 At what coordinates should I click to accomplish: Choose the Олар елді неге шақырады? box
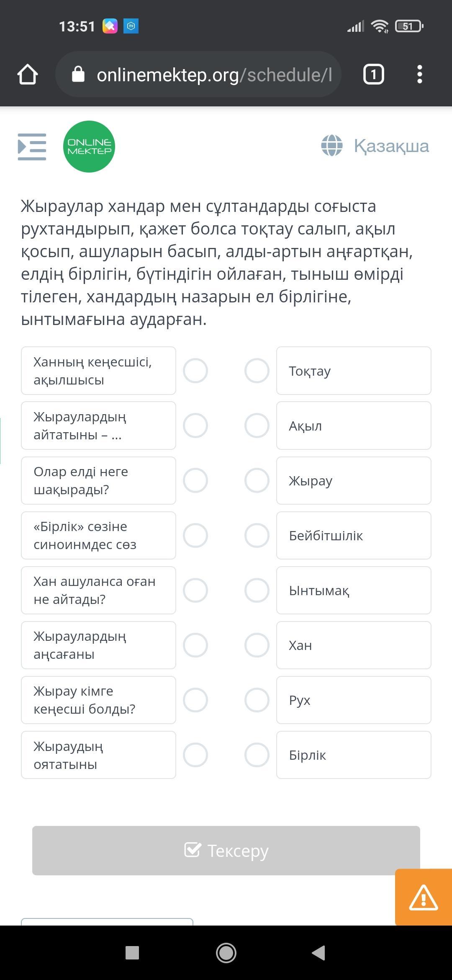coord(98,480)
